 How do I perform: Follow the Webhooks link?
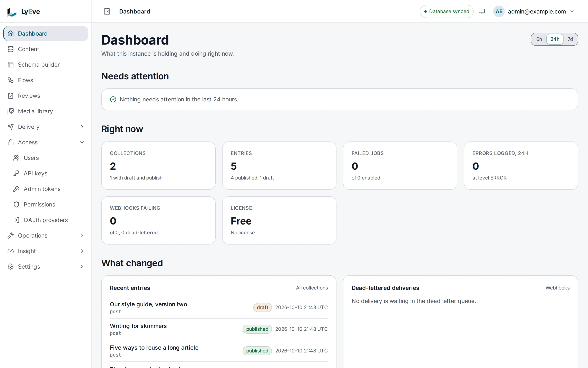point(557,288)
